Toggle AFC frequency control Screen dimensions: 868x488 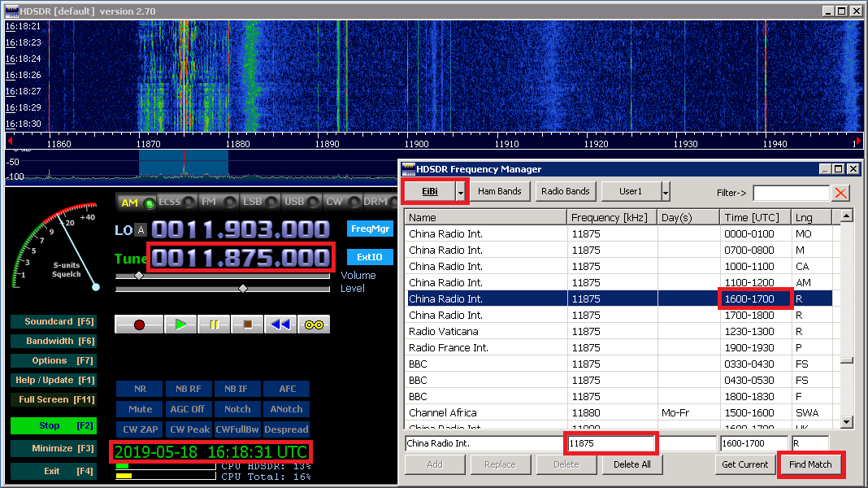tap(287, 389)
